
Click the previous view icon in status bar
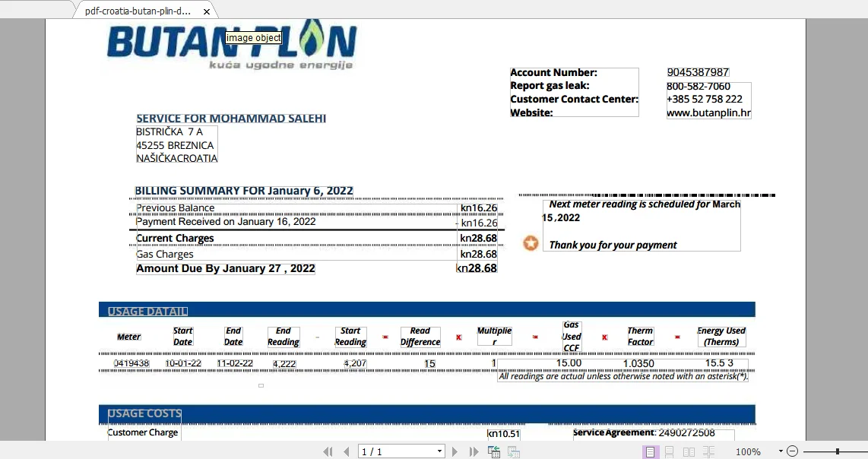pyautogui.click(x=494, y=452)
